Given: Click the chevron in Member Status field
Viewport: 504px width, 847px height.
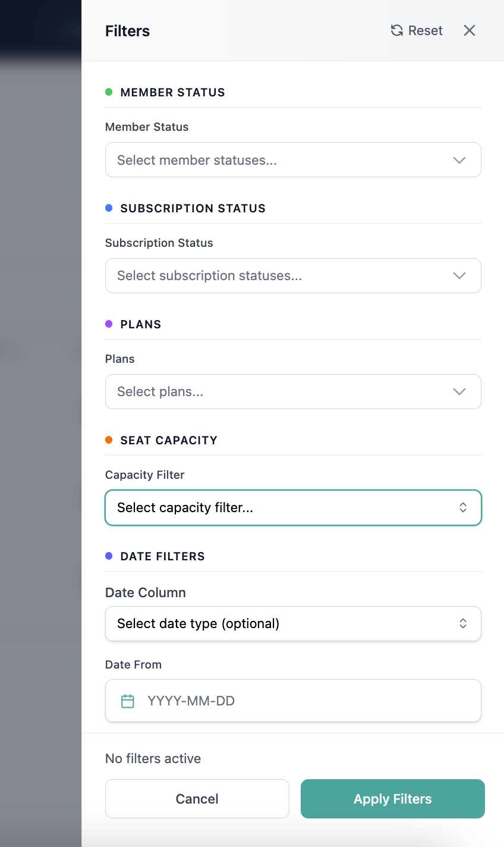Looking at the screenshot, I should pos(459,160).
